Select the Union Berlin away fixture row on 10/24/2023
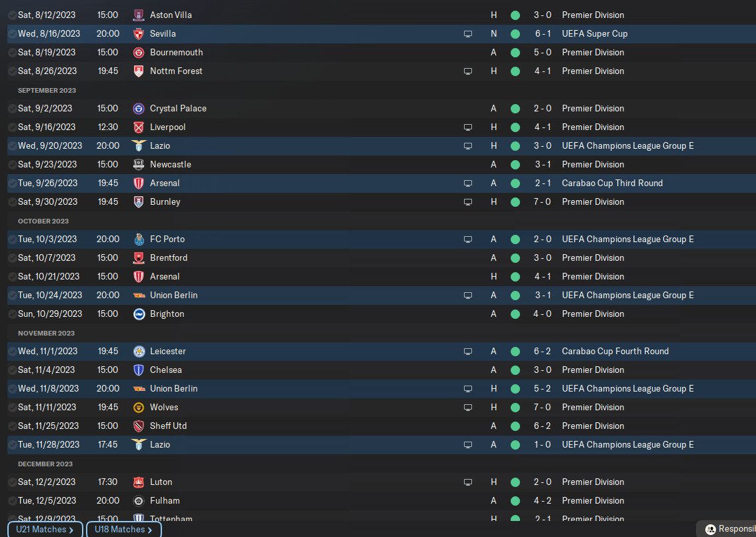756x537 pixels. (381, 296)
